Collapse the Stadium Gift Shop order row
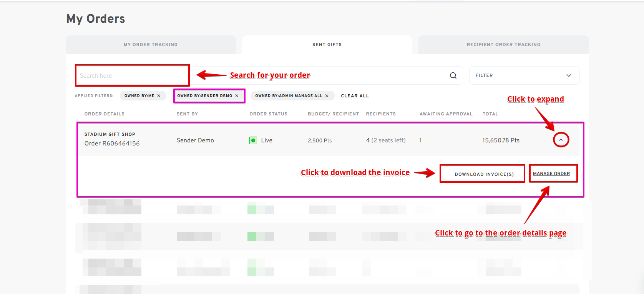Image resolution: width=644 pixels, height=294 pixels. pyautogui.click(x=561, y=140)
